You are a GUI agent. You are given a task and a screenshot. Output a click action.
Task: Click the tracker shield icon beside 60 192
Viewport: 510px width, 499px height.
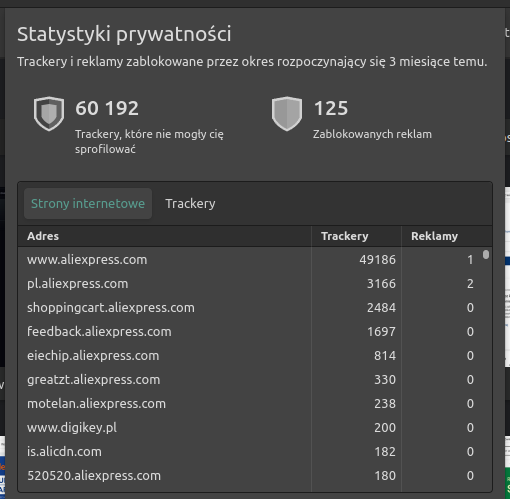(x=49, y=114)
